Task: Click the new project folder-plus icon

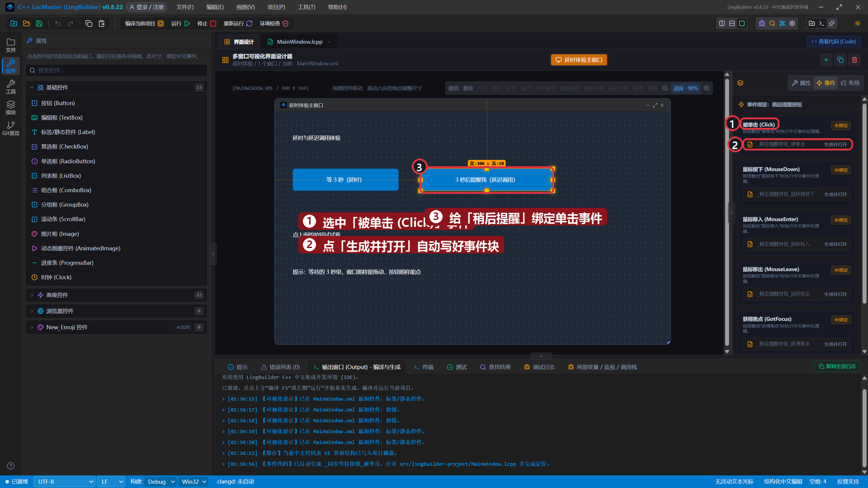Action: (x=14, y=23)
